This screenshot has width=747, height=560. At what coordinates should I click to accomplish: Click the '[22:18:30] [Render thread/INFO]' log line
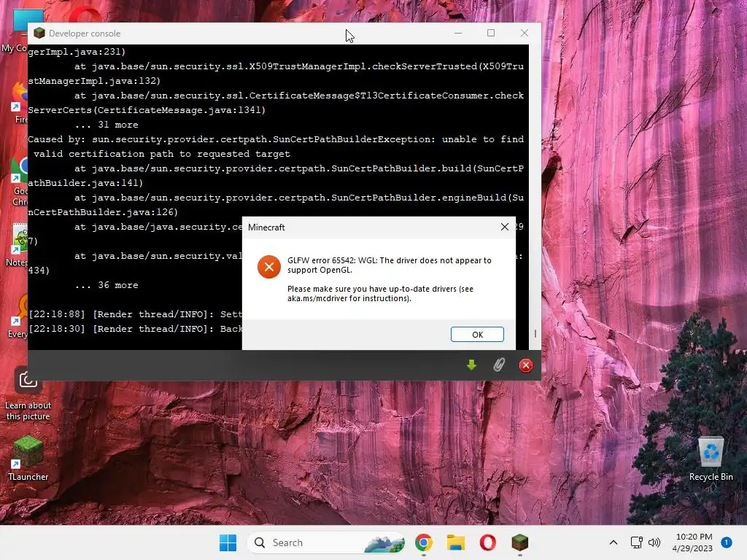coord(135,329)
